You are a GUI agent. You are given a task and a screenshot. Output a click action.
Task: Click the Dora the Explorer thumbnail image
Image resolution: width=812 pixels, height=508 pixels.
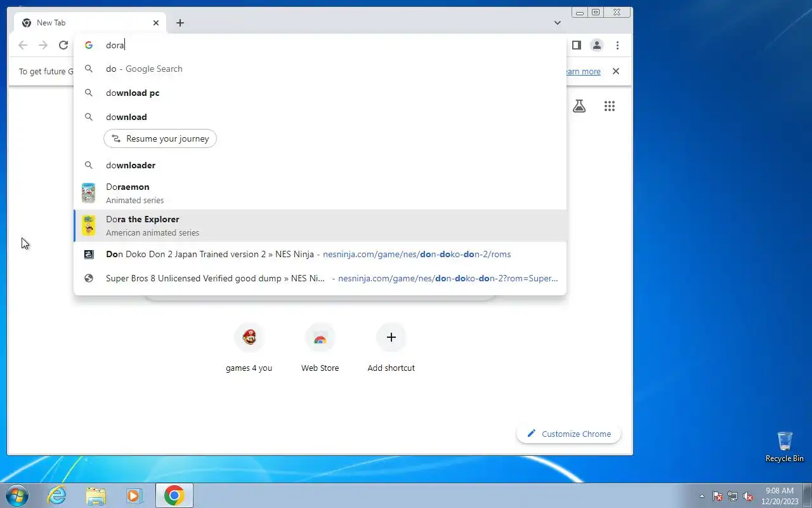click(x=89, y=225)
